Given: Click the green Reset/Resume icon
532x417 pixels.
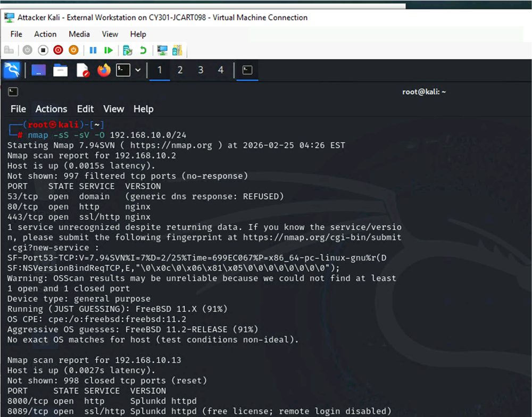Looking at the screenshot, I should pyautogui.click(x=109, y=50).
